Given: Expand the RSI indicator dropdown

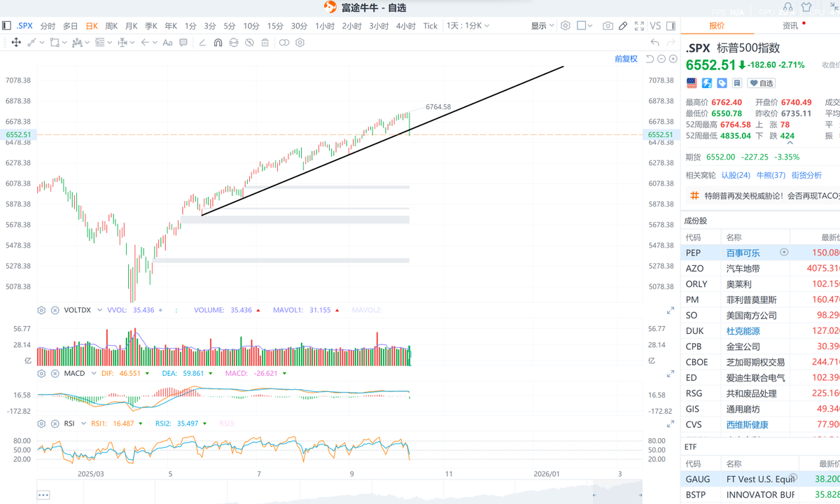Looking at the screenshot, I should point(84,423).
